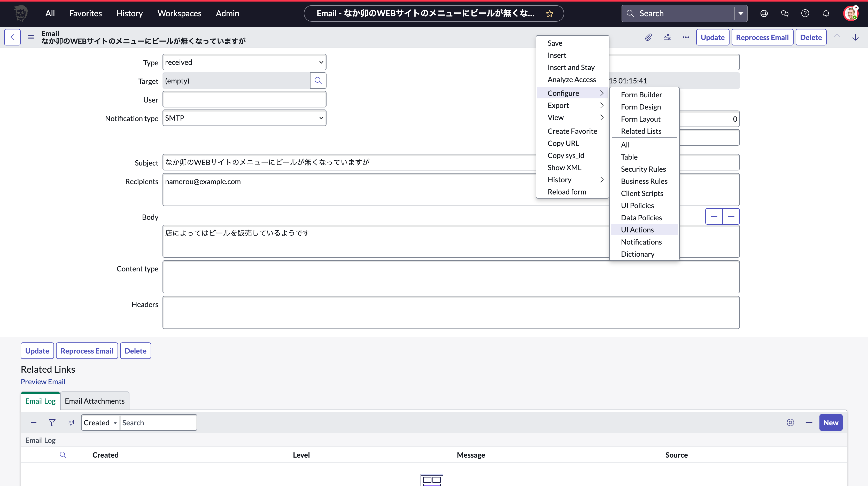
Task: Open the notifications bell icon
Action: click(x=826, y=13)
